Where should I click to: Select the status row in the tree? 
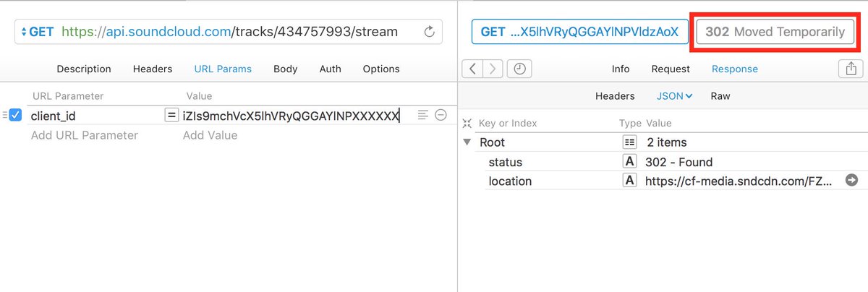coord(662,162)
